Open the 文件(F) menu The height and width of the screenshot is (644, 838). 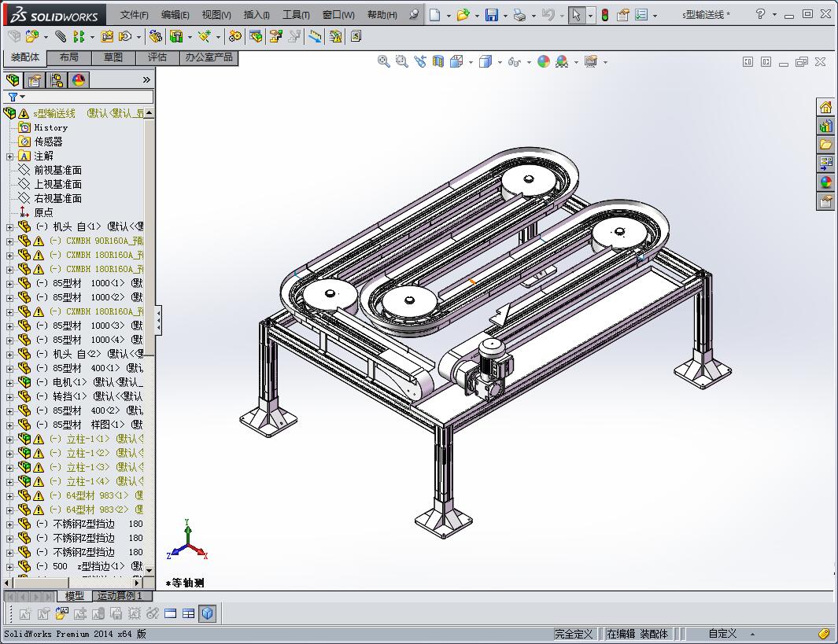tap(134, 15)
